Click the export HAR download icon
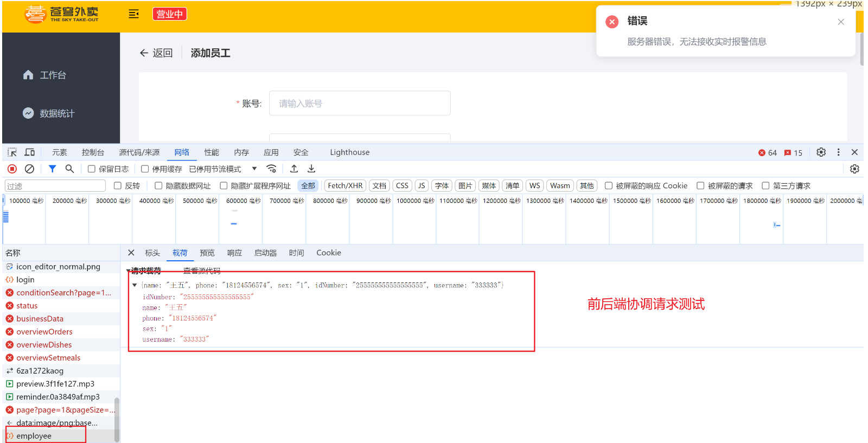Screen dimensions: 868x443 pos(311,169)
